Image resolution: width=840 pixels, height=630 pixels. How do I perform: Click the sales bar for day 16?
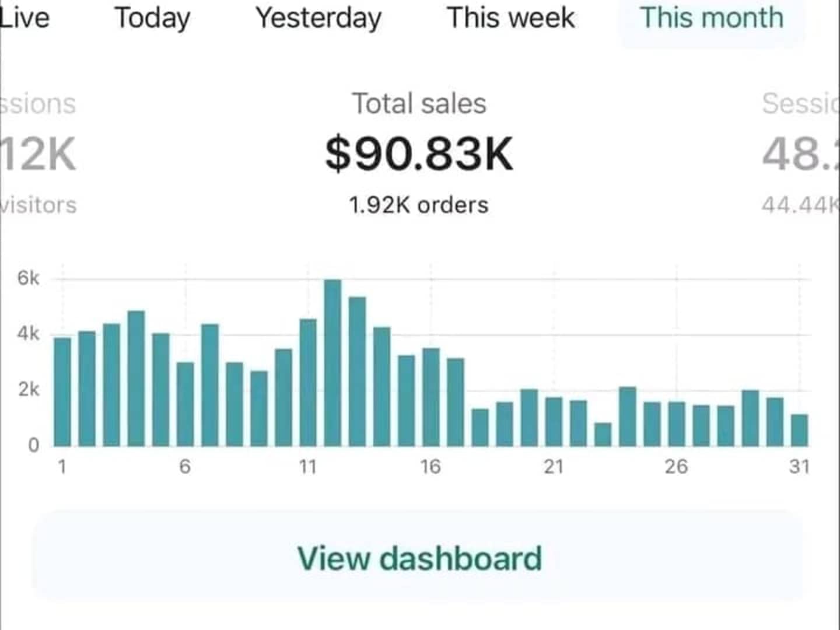tap(431, 397)
